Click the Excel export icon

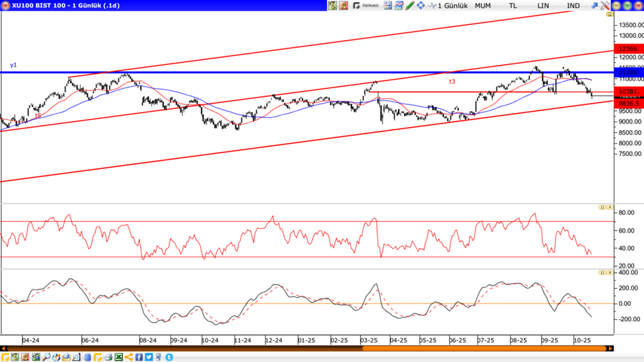pos(119,357)
